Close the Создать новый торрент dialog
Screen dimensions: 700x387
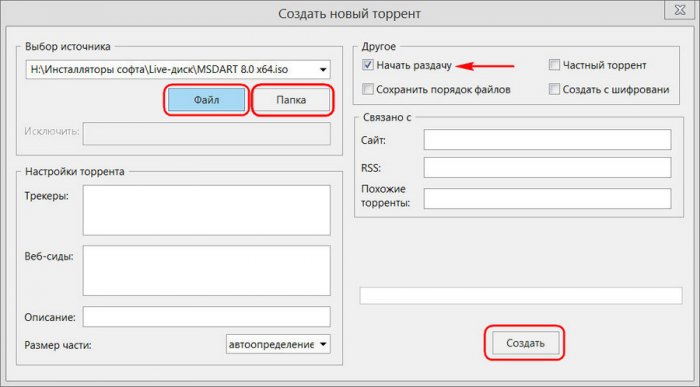click(x=679, y=10)
